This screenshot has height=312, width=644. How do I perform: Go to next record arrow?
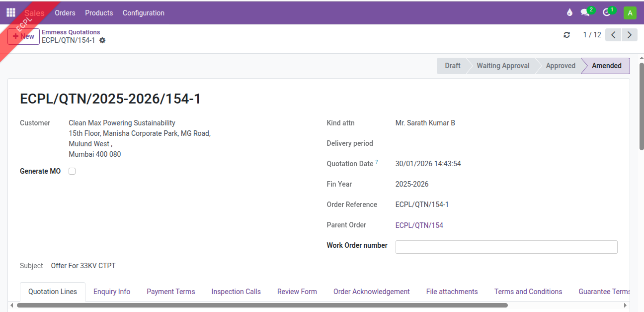(630, 35)
